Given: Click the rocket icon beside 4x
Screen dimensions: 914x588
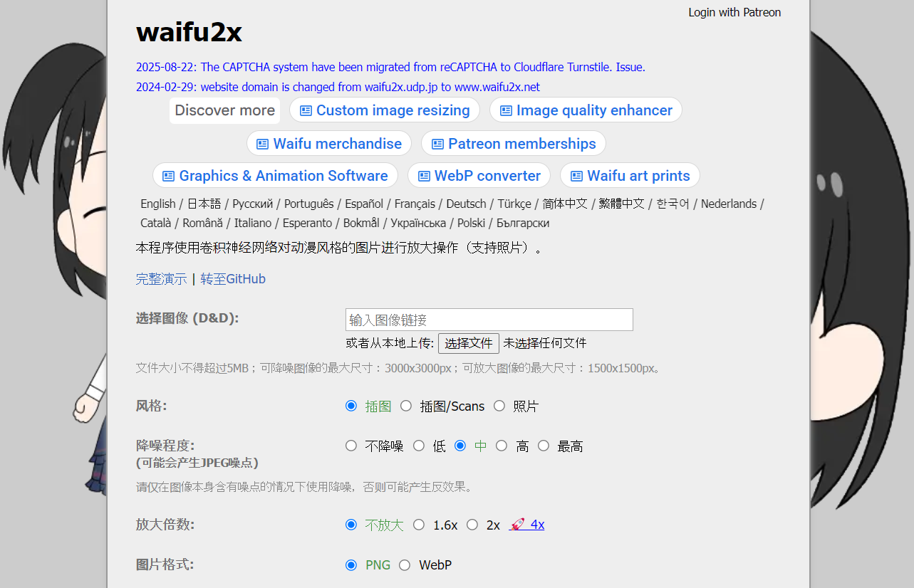Looking at the screenshot, I should coord(518,525).
